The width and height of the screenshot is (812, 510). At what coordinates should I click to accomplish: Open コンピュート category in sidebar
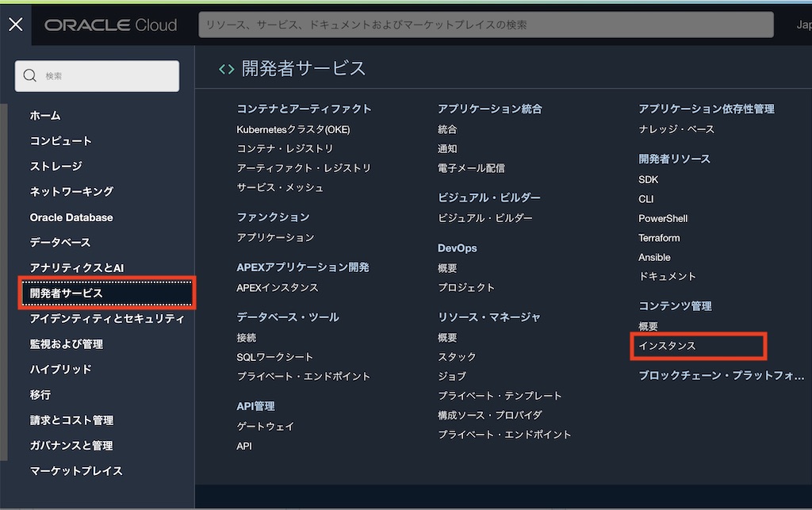pyautogui.click(x=61, y=141)
